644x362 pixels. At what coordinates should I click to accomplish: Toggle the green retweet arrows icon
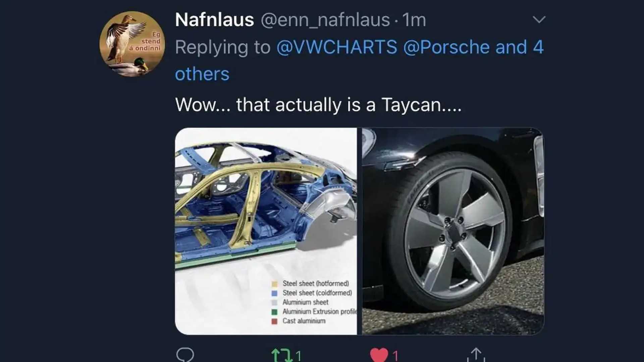[x=281, y=355]
